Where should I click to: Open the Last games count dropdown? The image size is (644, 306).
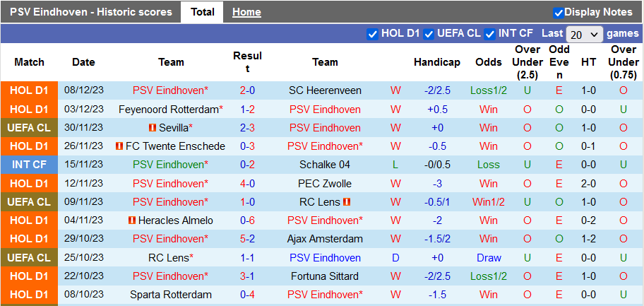[x=584, y=34]
